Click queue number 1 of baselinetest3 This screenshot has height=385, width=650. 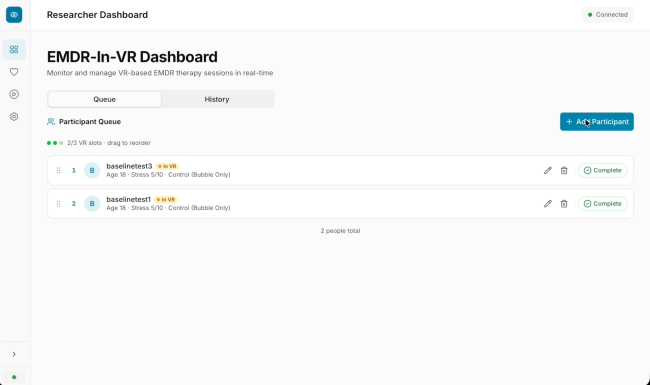click(74, 170)
